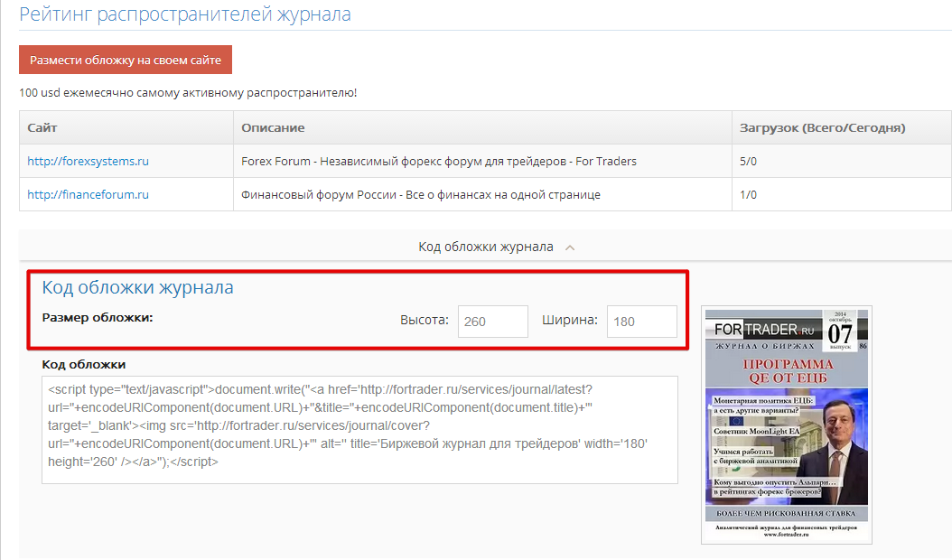Click the 1/0 downloads cell
The width and height of the screenshot is (952, 560).
coord(842,194)
